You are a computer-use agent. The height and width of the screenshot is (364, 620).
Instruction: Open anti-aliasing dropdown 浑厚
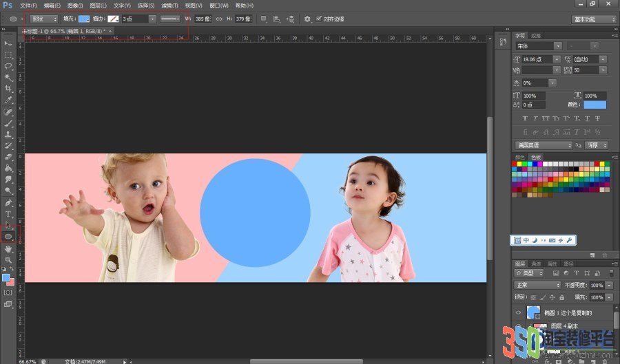pos(597,145)
